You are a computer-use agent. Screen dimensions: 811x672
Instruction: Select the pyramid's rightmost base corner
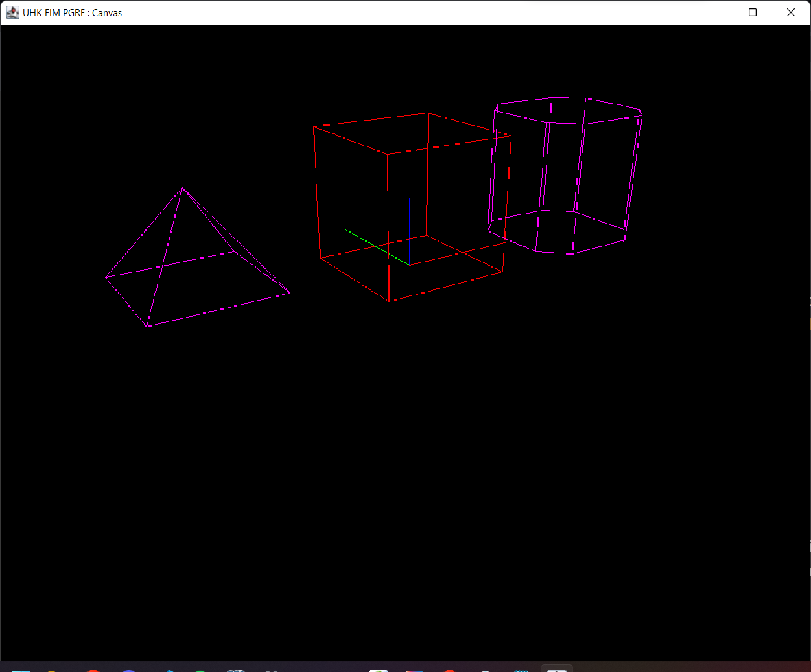pos(289,293)
